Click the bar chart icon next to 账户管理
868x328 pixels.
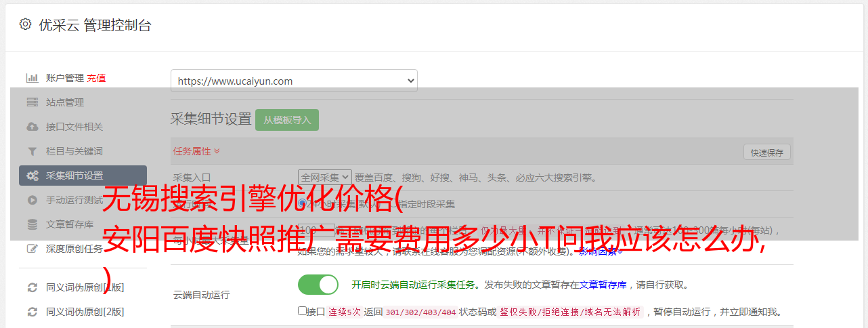pos(32,78)
